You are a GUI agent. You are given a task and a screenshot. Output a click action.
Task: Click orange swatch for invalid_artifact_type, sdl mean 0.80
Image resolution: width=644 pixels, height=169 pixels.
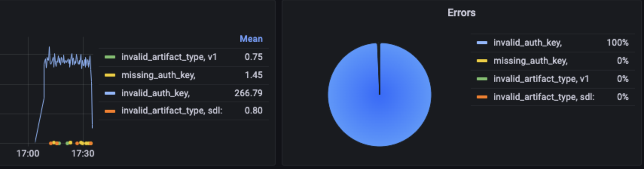point(110,111)
